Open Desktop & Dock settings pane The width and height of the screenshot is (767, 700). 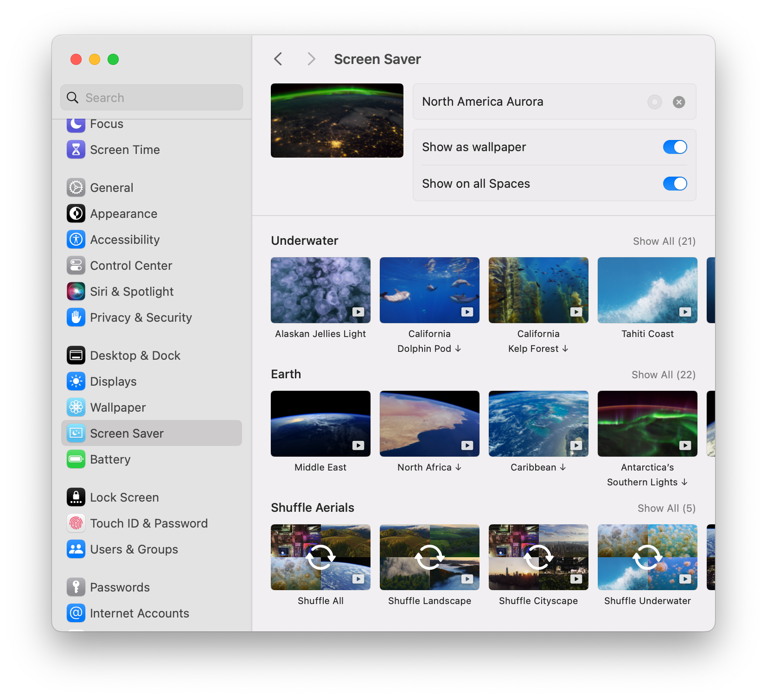(x=135, y=356)
